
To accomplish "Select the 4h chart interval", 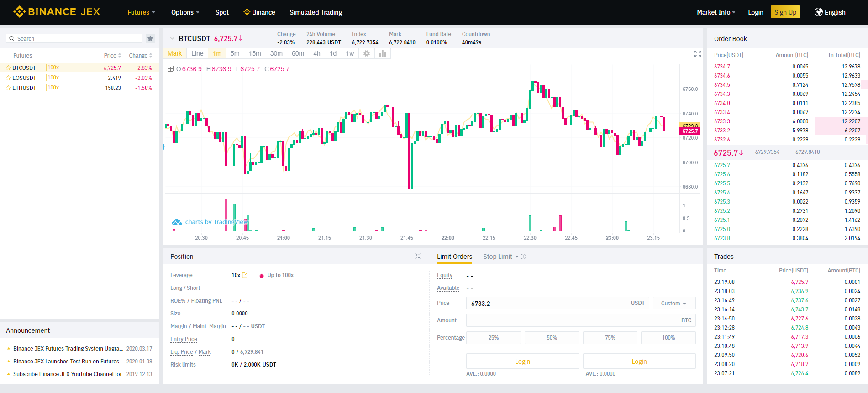I will pos(317,53).
